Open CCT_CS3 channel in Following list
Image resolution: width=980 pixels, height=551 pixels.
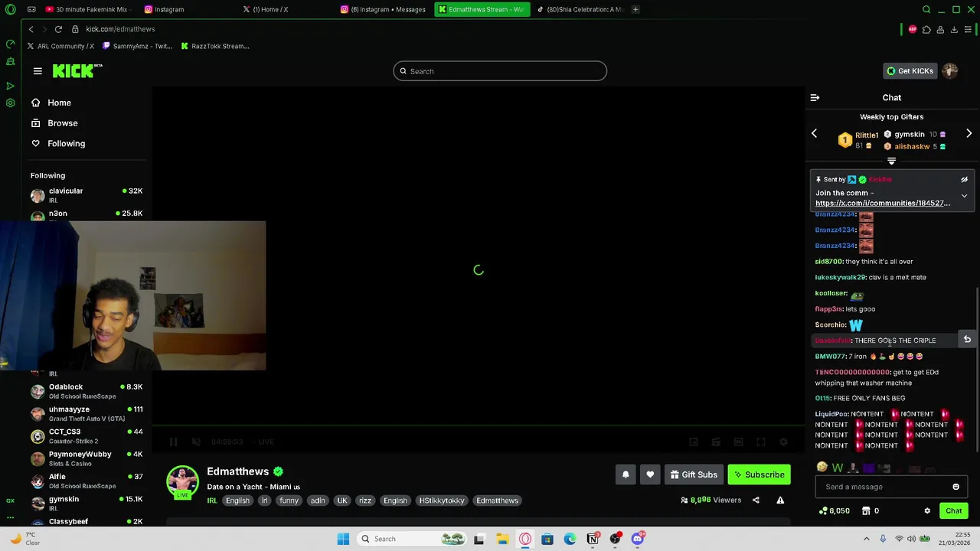86,436
